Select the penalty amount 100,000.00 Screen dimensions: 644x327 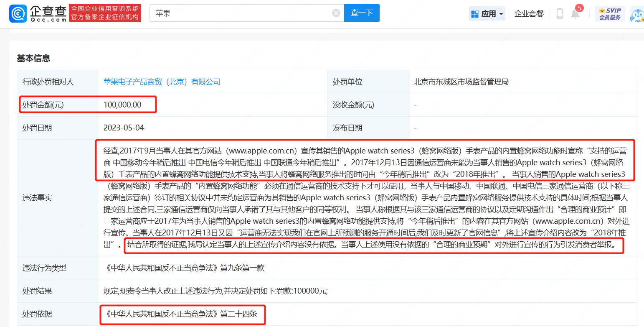(122, 105)
